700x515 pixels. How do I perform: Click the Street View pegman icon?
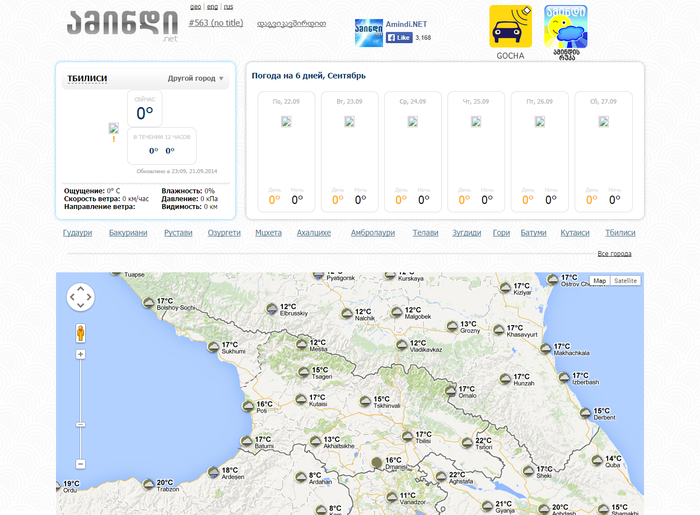(80, 331)
